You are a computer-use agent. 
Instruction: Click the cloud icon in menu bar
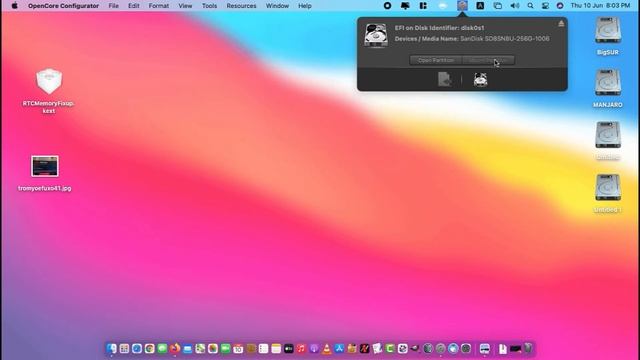tap(442, 6)
